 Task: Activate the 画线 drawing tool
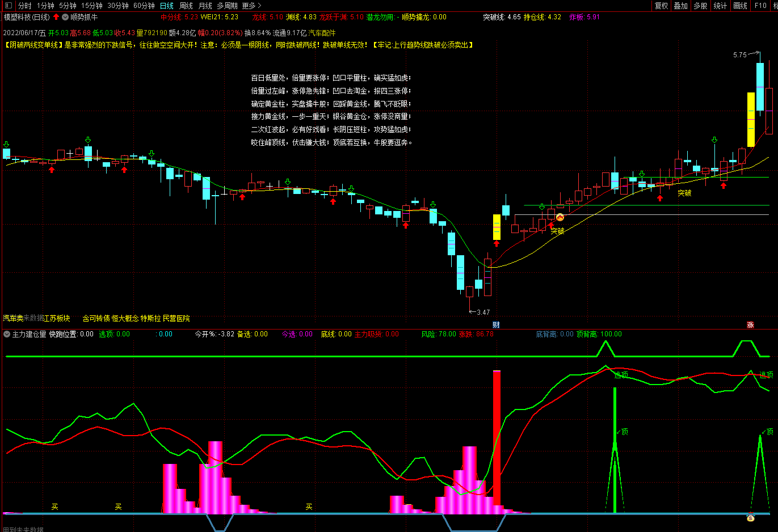pos(741,6)
